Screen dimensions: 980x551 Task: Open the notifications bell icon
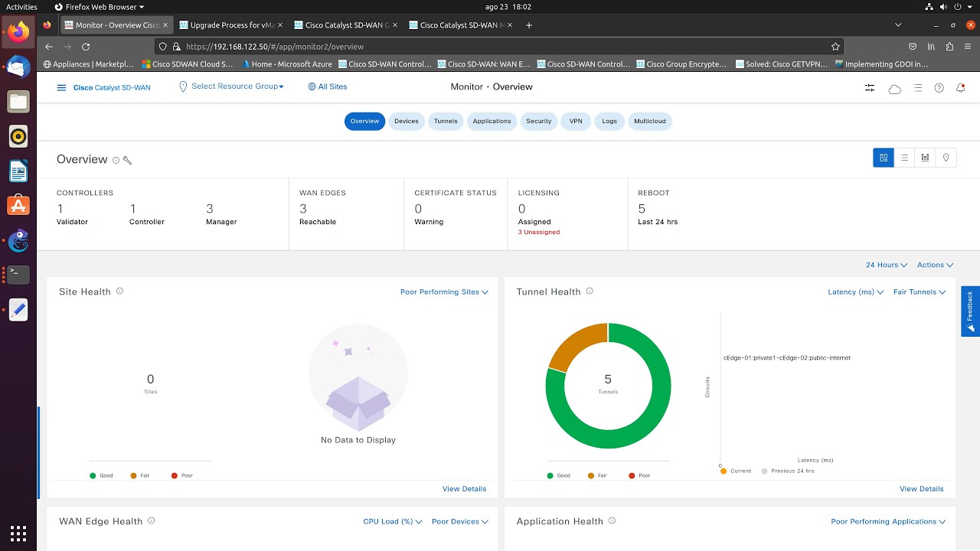coord(961,88)
